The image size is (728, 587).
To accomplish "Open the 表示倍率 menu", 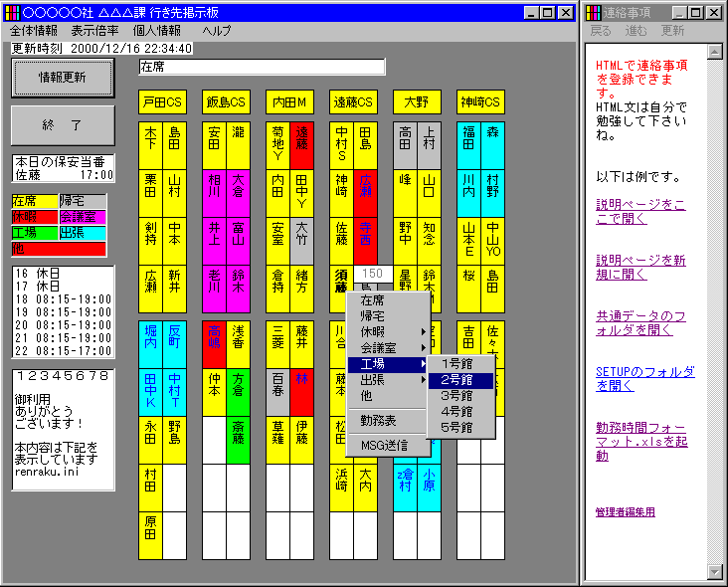I will (x=95, y=31).
